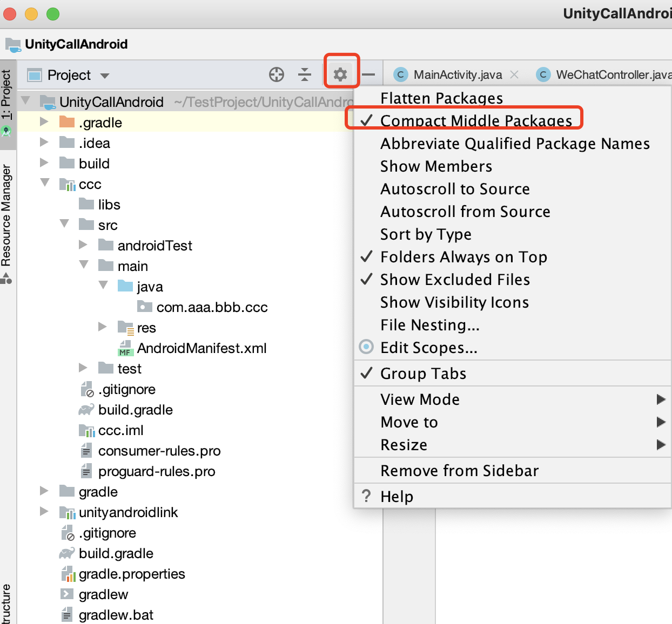Click the root build.gradle elephant icon

tap(66, 553)
